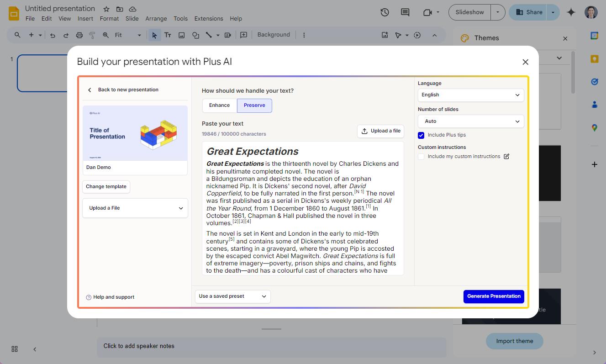Open the Share options dropdown arrow
Image resolution: width=606 pixels, height=364 pixels.
pyautogui.click(x=553, y=12)
